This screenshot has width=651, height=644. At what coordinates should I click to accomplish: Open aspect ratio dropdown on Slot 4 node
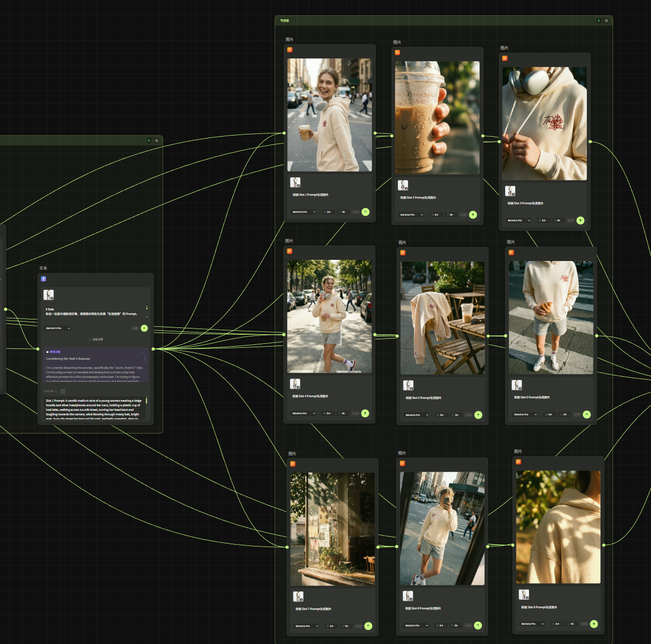click(x=327, y=413)
